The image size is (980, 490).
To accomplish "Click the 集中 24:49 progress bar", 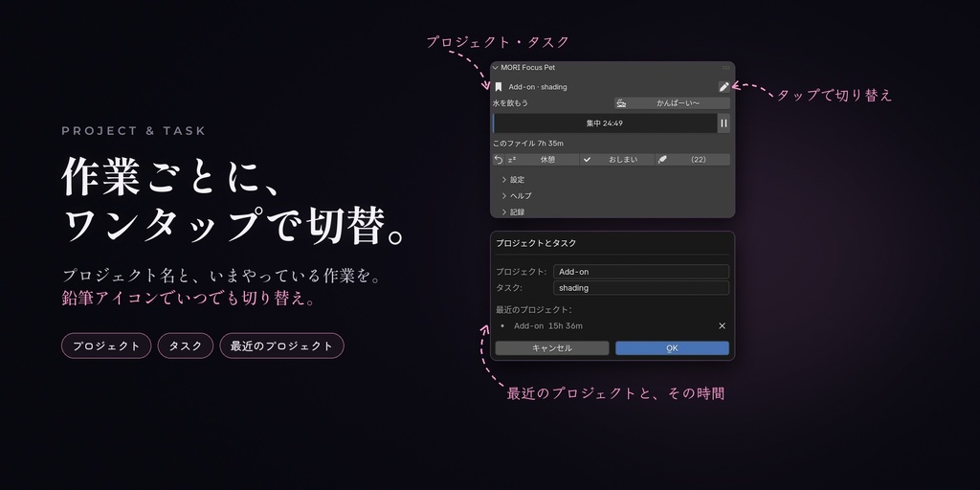I will 605,123.
